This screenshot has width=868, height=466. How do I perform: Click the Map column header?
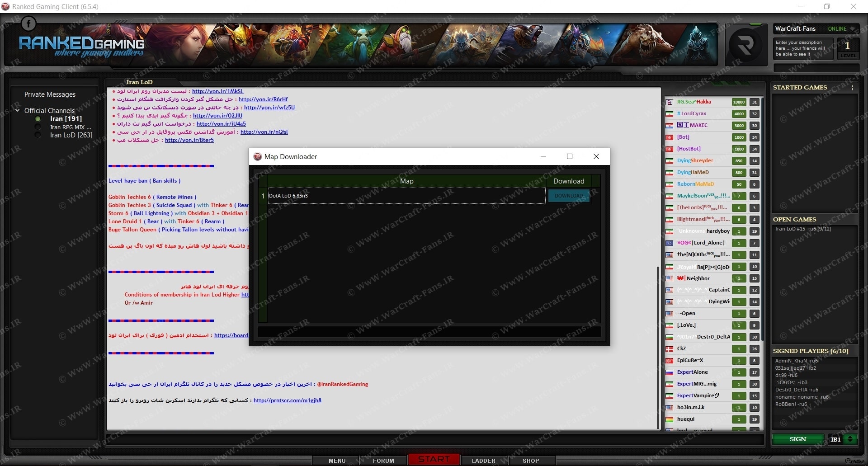pos(406,181)
